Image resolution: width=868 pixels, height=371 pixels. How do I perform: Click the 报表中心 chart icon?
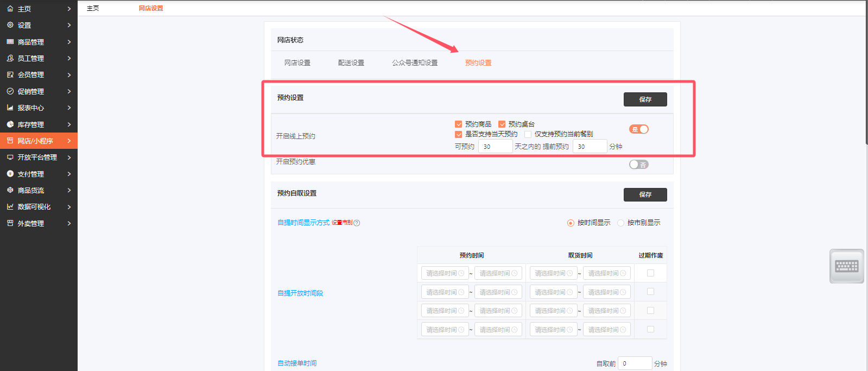[x=10, y=108]
